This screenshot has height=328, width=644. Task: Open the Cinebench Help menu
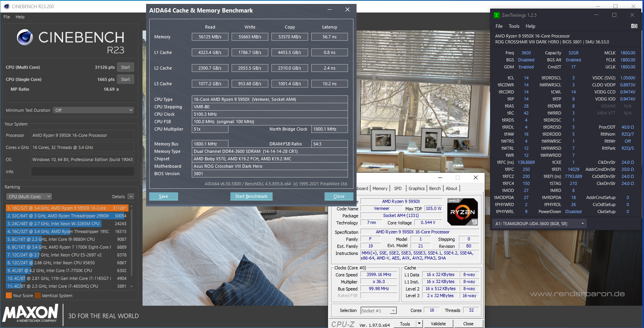(20, 17)
